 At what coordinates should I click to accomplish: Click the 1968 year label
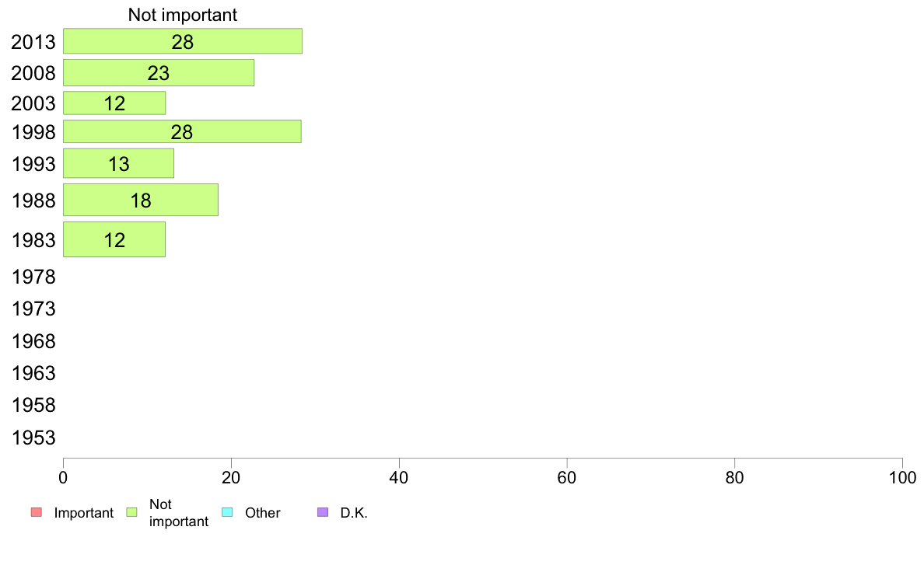(33, 341)
